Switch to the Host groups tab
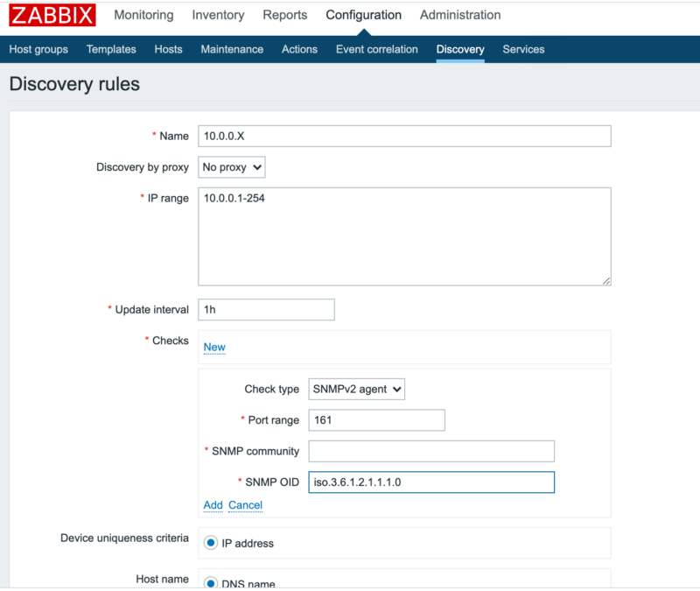Viewport: 700px width, 591px height. click(37, 49)
